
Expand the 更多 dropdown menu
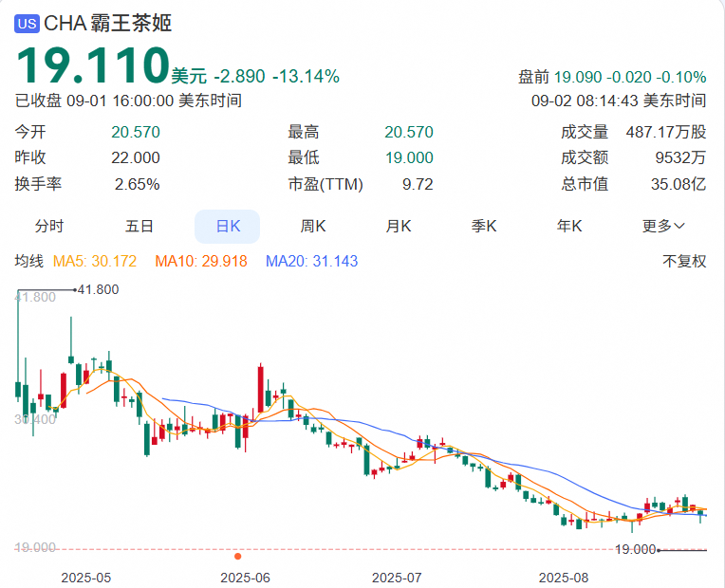[663, 226]
